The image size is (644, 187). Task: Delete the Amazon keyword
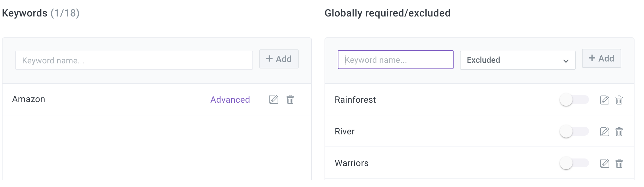click(x=290, y=100)
